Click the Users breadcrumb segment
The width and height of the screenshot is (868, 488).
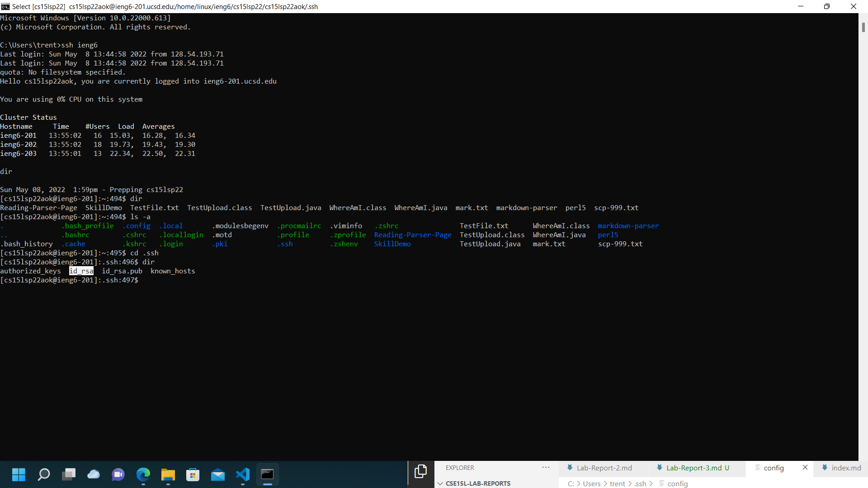(x=592, y=483)
